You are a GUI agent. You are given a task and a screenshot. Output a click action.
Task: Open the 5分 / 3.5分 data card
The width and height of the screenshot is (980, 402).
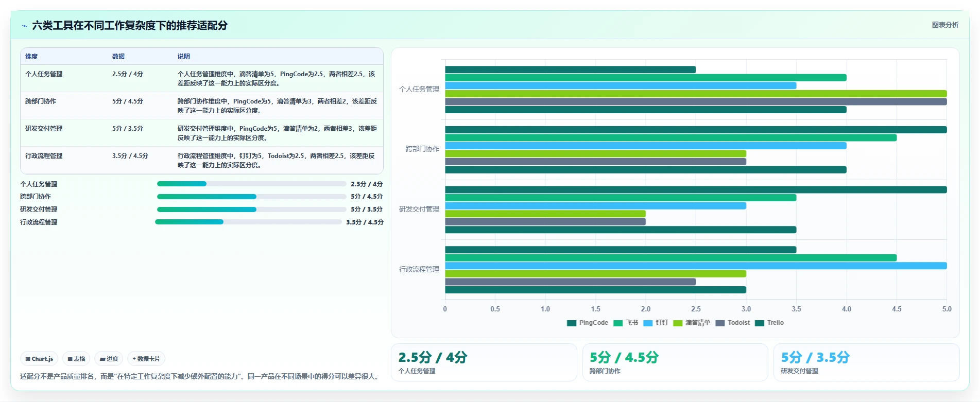click(866, 362)
